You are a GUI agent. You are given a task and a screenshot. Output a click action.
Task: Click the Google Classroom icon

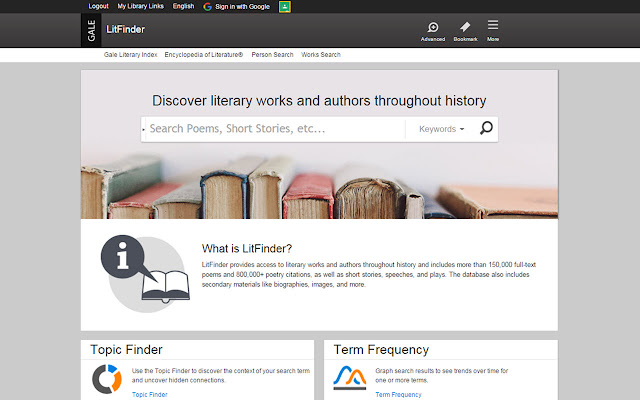pyautogui.click(x=284, y=7)
